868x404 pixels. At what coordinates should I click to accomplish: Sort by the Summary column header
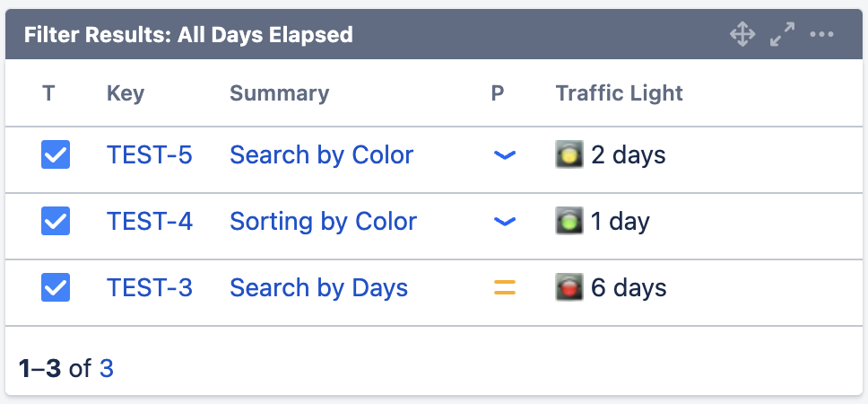(x=279, y=93)
